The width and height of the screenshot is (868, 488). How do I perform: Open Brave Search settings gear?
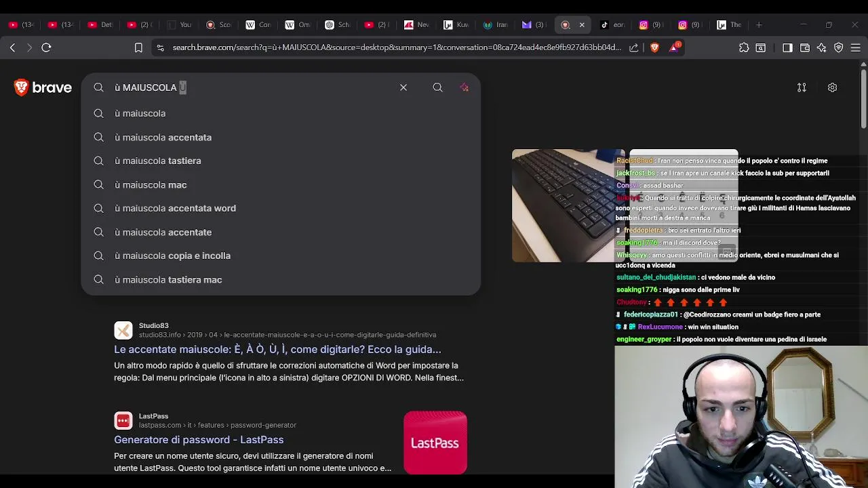point(832,87)
